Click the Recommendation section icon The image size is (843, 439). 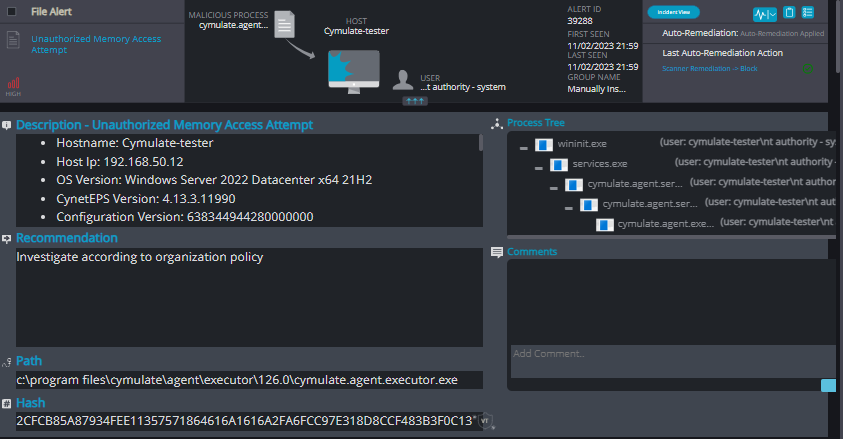click(x=6, y=239)
